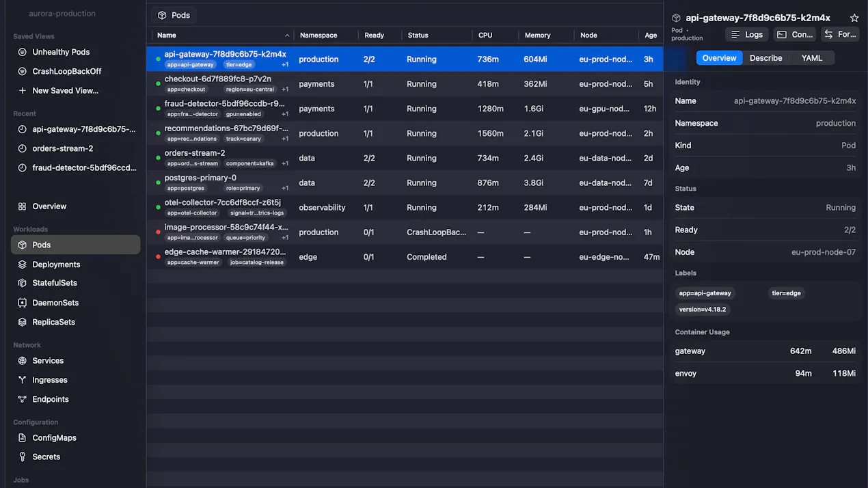Click +1 more labels on postgres-primary-0 row

point(285,188)
